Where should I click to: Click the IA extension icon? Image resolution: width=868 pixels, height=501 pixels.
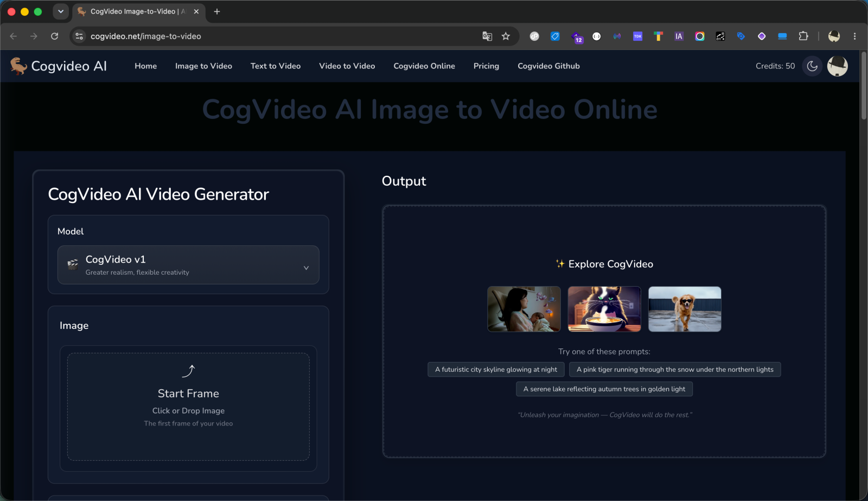(x=679, y=36)
